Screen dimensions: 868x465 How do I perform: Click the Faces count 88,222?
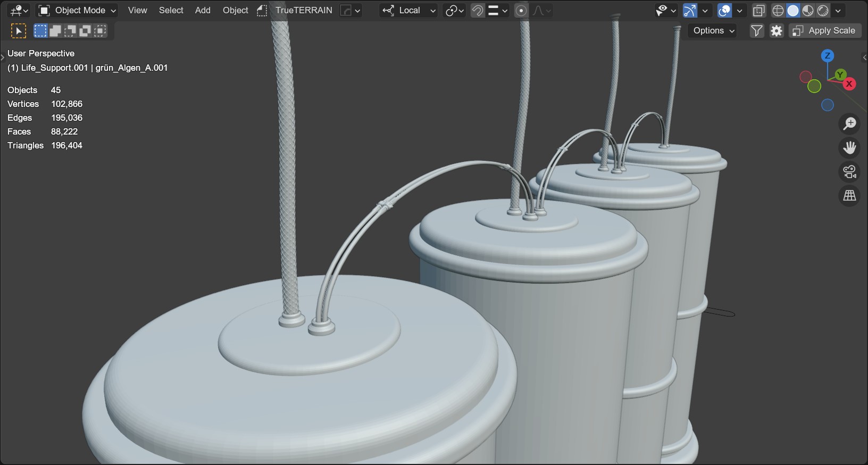64,131
